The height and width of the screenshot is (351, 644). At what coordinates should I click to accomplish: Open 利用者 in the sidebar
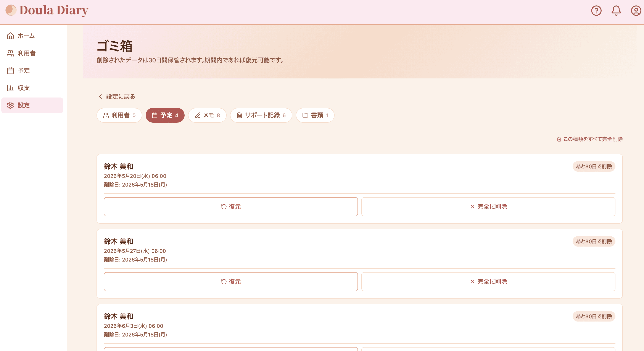point(32,53)
